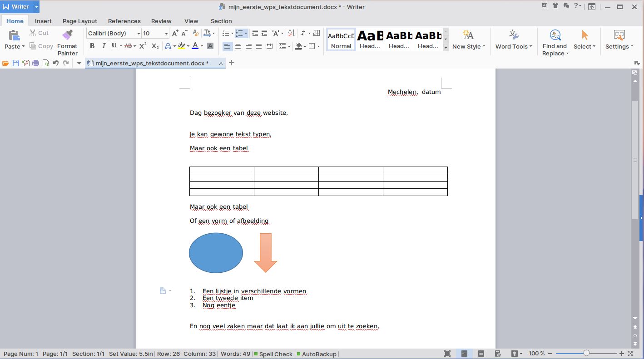This screenshot has height=359, width=644.
Task: Add a new document tab with plus
Action: tap(232, 63)
